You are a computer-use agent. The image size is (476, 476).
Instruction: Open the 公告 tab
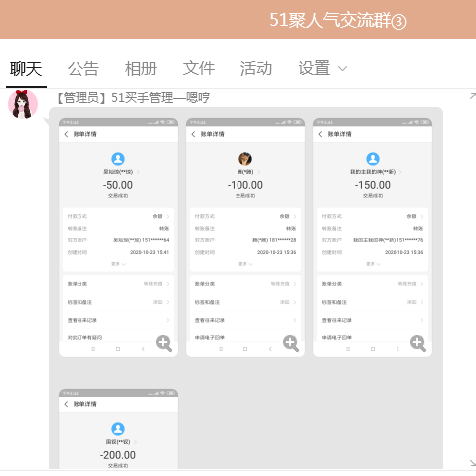pyautogui.click(x=83, y=69)
